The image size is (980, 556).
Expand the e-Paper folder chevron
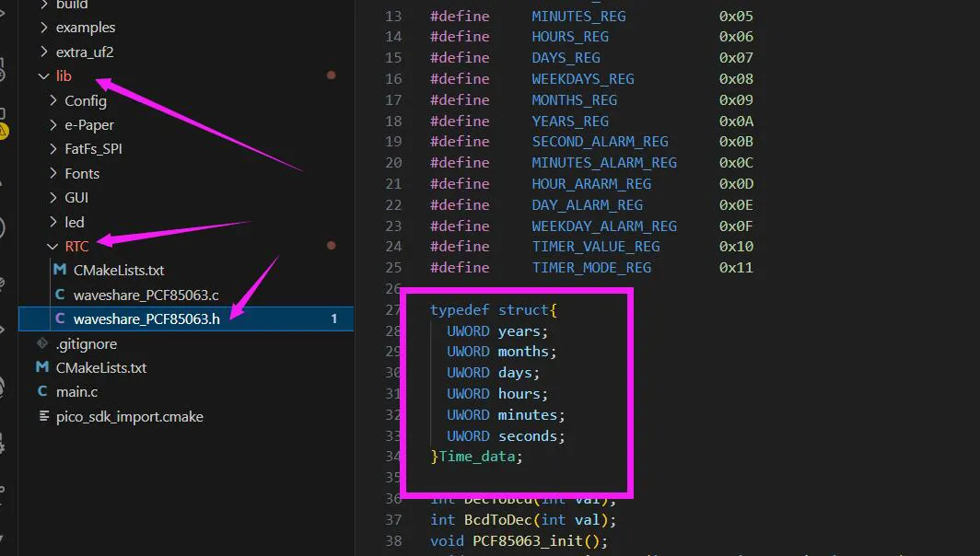pos(53,124)
